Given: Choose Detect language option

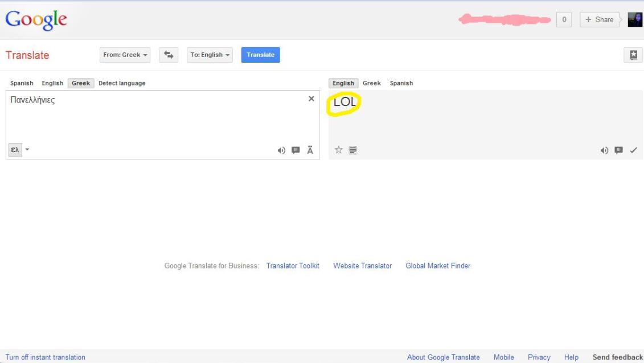Looking at the screenshot, I should (x=122, y=83).
